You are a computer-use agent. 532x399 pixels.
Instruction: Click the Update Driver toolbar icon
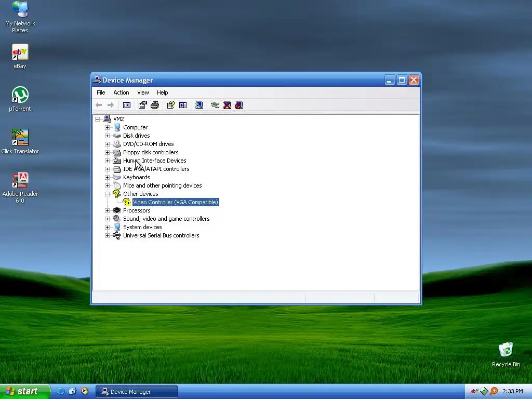pos(215,105)
